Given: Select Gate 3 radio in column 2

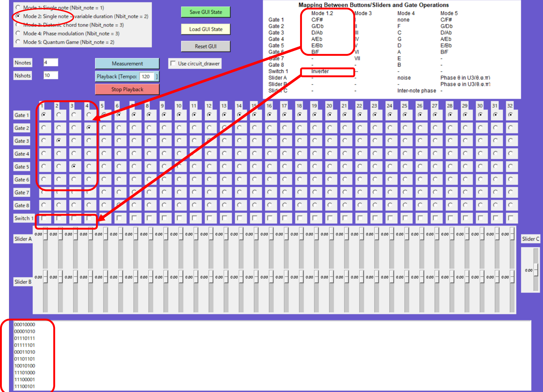Looking at the screenshot, I should pos(59,140).
